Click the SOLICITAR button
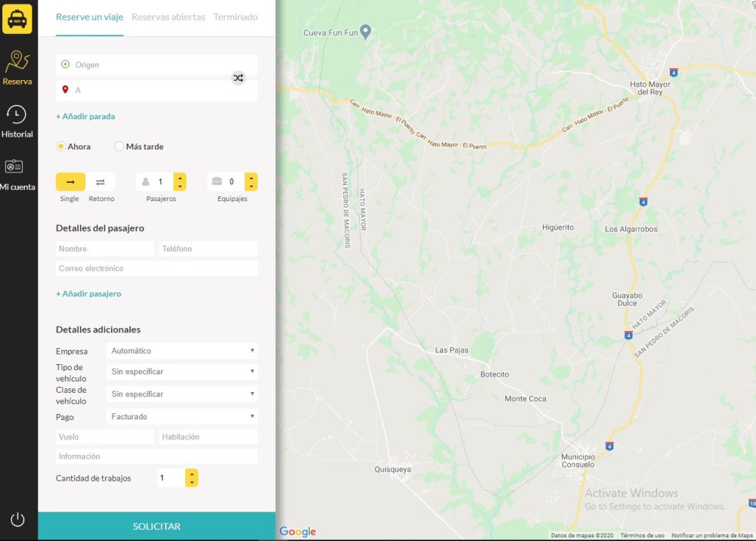The height and width of the screenshot is (541, 756). click(x=156, y=526)
